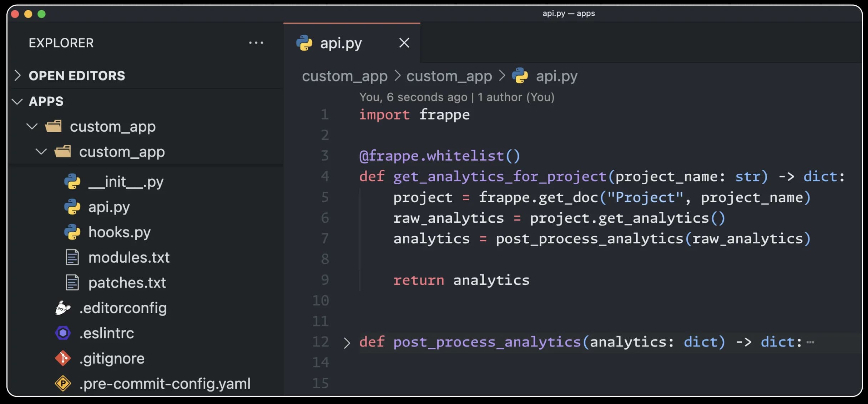Select the api.py editor tab
Screen dimensions: 868x404
tap(352, 43)
